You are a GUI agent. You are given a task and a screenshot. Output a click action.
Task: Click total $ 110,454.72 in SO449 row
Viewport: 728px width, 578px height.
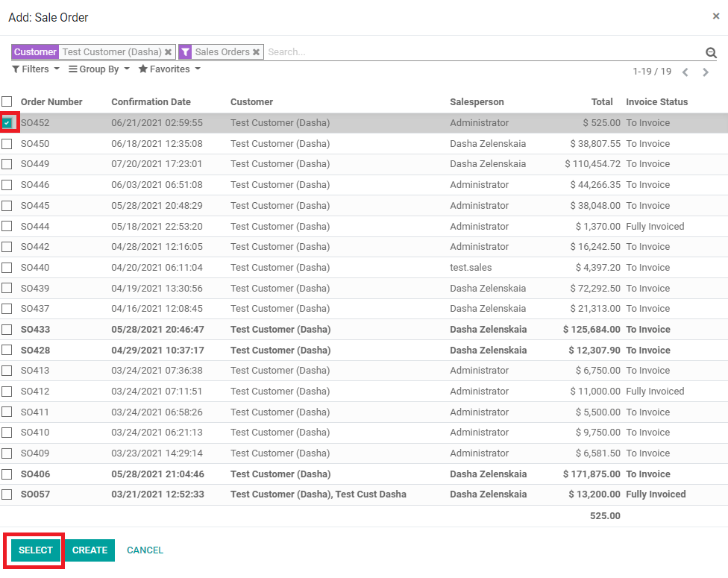[592, 164]
